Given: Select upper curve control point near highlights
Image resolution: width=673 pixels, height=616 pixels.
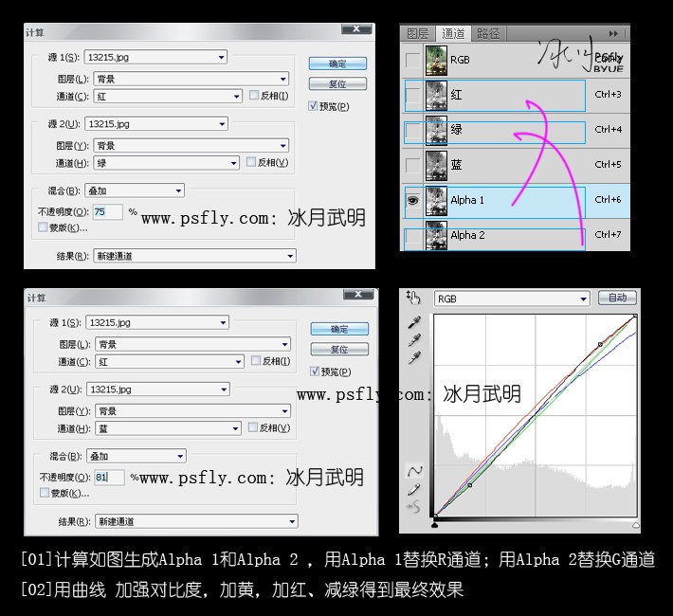Looking at the screenshot, I should [600, 344].
